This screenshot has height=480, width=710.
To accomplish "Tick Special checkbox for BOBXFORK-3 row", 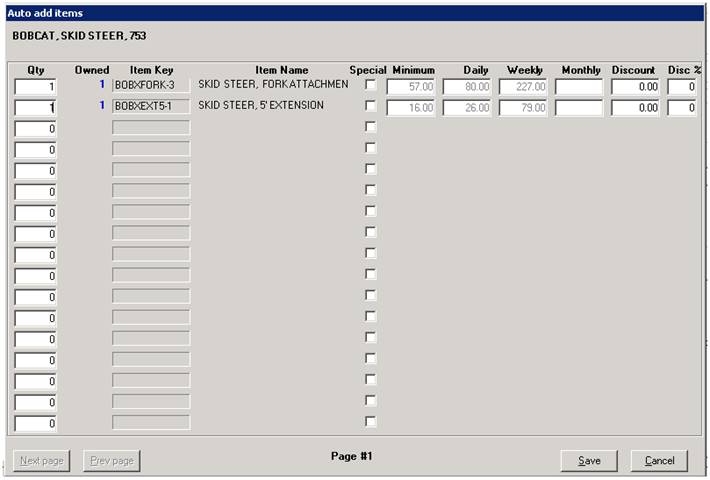I will coord(370,85).
